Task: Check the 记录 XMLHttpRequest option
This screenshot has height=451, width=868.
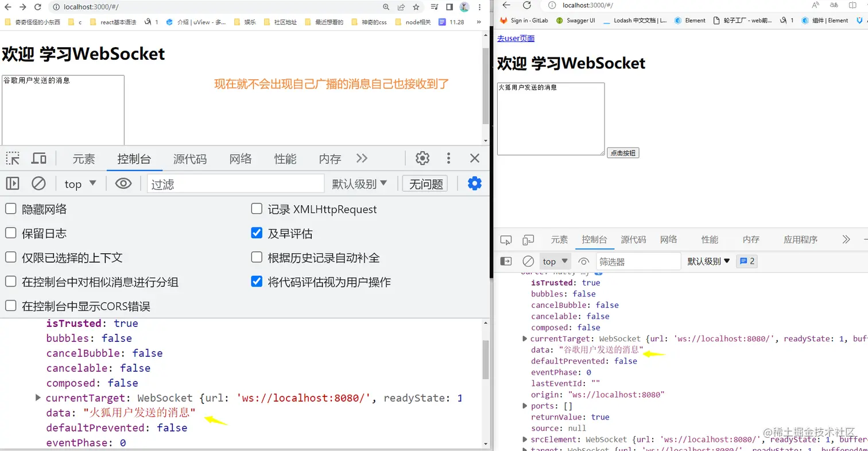Action: [x=257, y=209]
